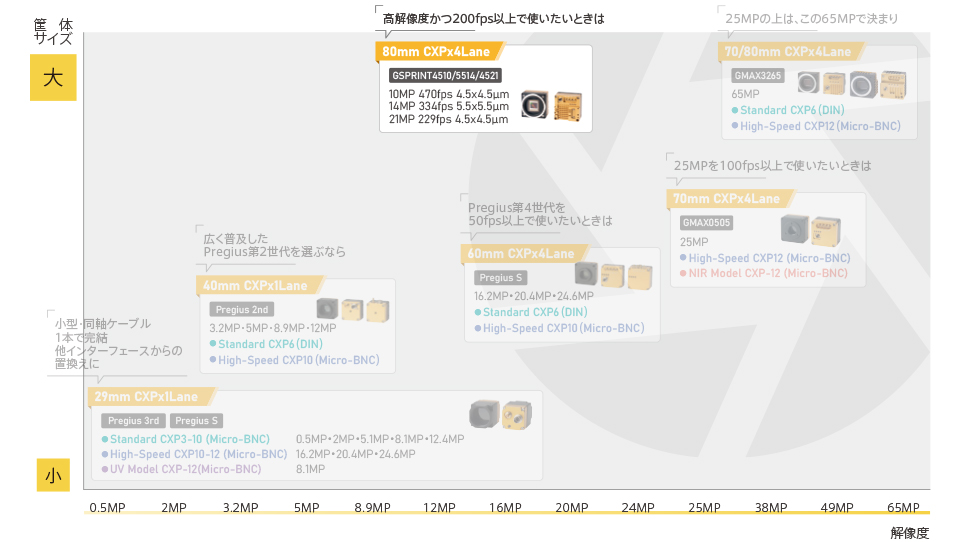
Task: Click the gold rear-view camera image in 80mm card
Action: (567, 105)
